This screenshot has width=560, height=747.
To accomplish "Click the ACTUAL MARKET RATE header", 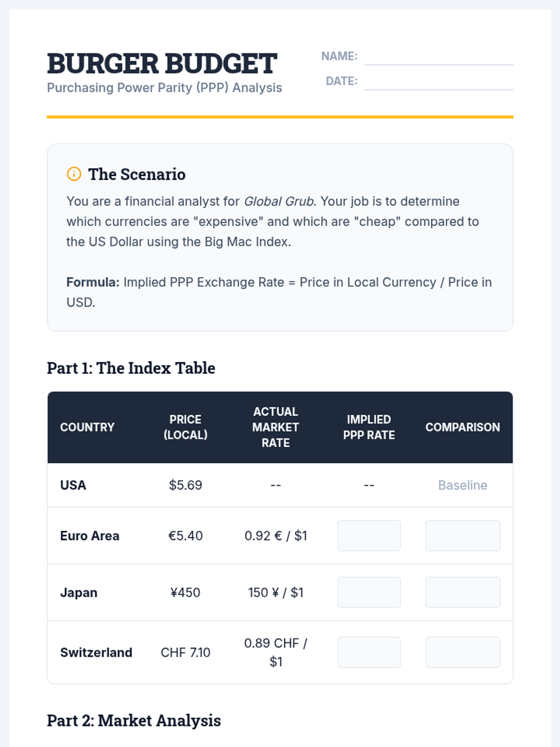I will (x=275, y=427).
